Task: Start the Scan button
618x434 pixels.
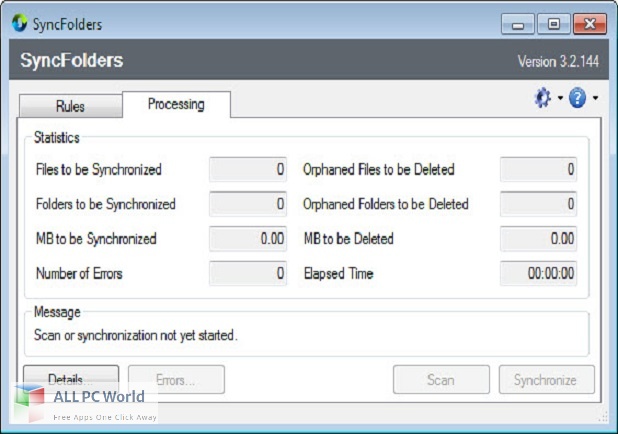Action: (441, 380)
